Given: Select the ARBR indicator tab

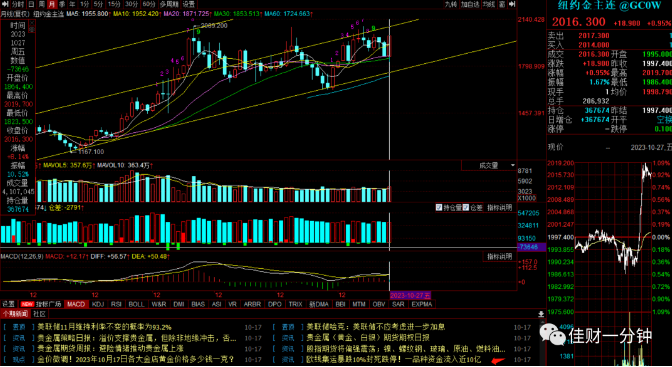Looking at the screenshot, I should (x=252, y=304).
